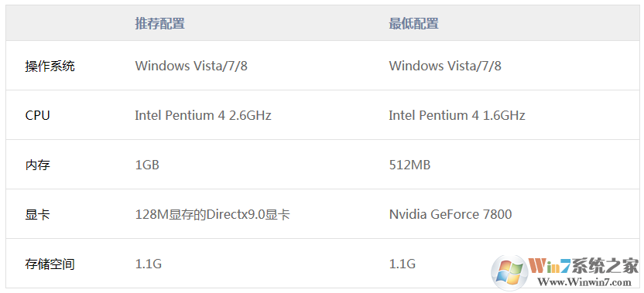Screen dimensions: 644x293
Task: Select minimum Windows Vista/7/8 cell
Action: click(x=445, y=66)
